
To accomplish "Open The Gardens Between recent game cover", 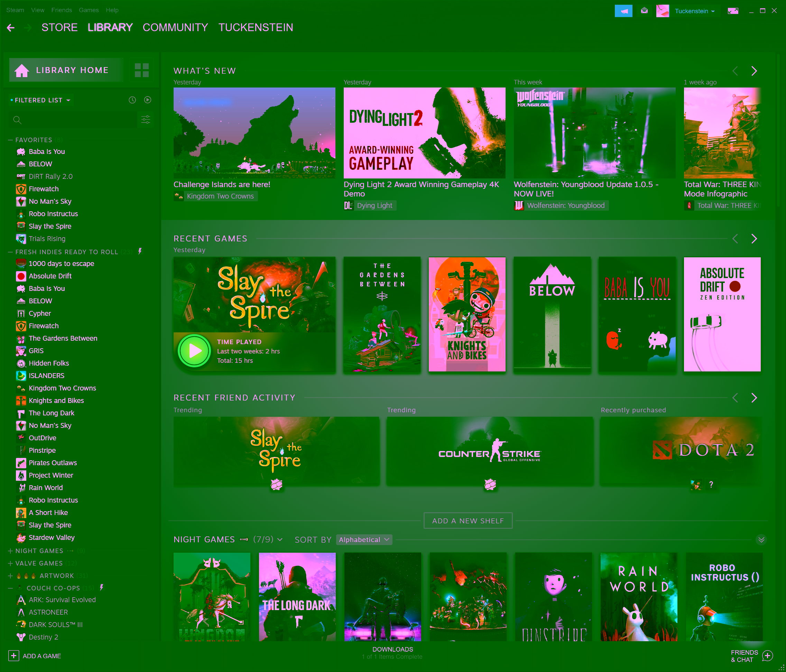I will pos(382,315).
